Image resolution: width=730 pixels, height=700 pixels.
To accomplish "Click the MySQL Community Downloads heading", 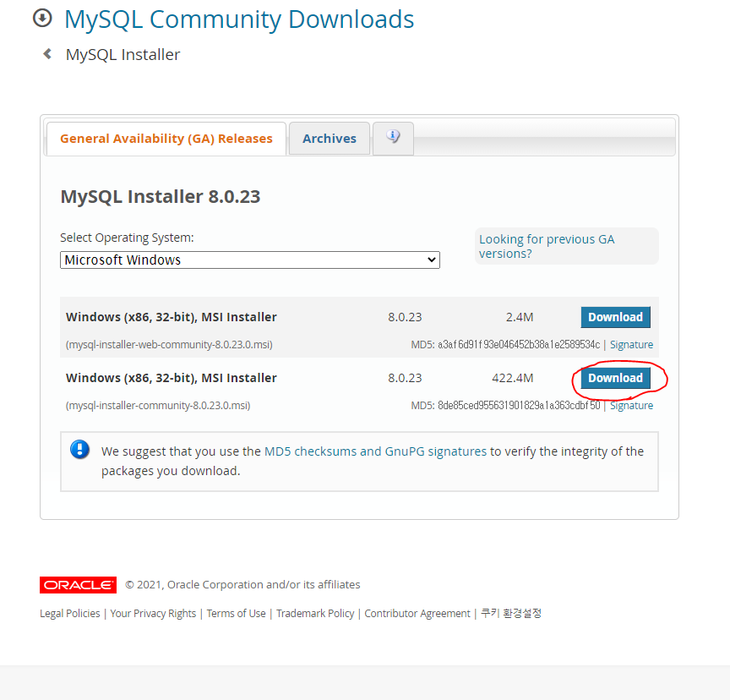I will click(239, 19).
